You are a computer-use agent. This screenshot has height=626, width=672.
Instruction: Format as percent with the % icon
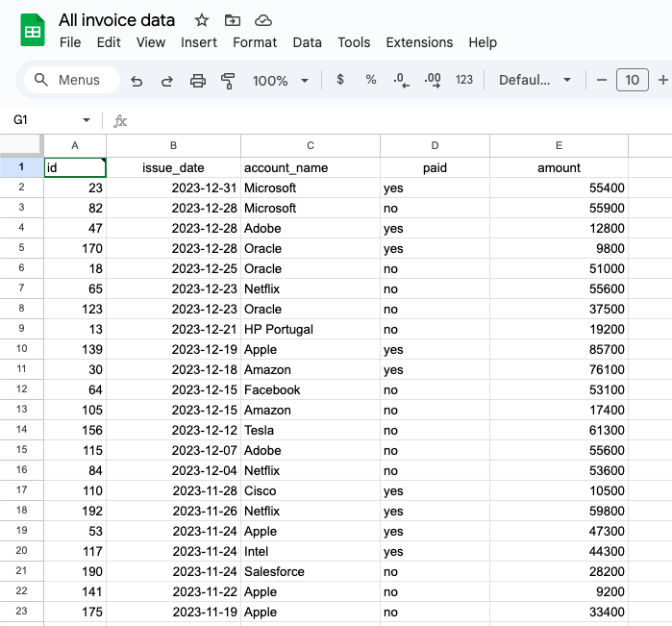pyautogui.click(x=371, y=79)
